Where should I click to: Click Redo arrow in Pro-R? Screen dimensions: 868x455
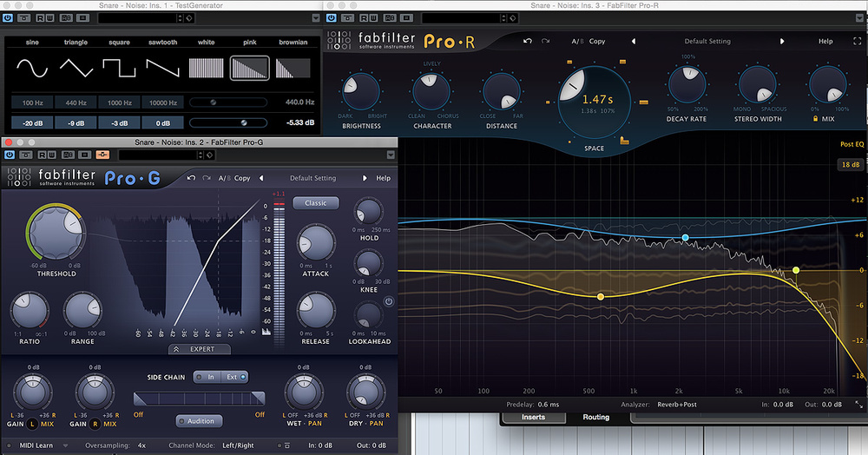pos(545,41)
